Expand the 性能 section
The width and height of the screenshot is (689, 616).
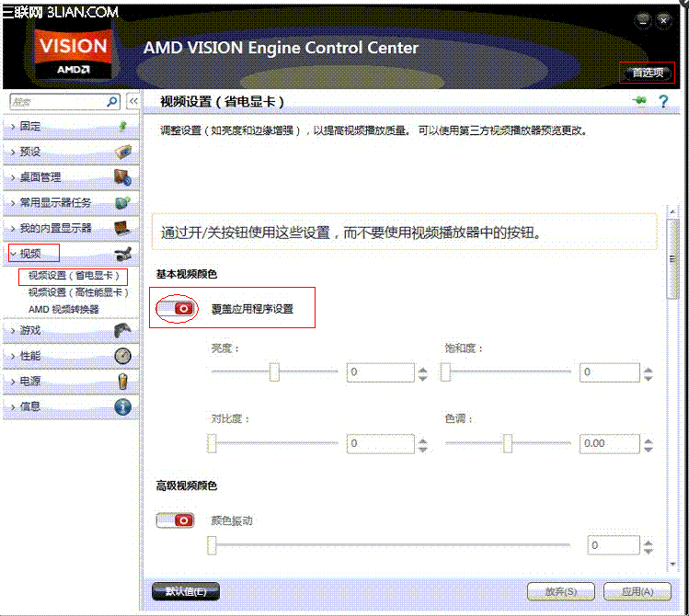coord(70,356)
